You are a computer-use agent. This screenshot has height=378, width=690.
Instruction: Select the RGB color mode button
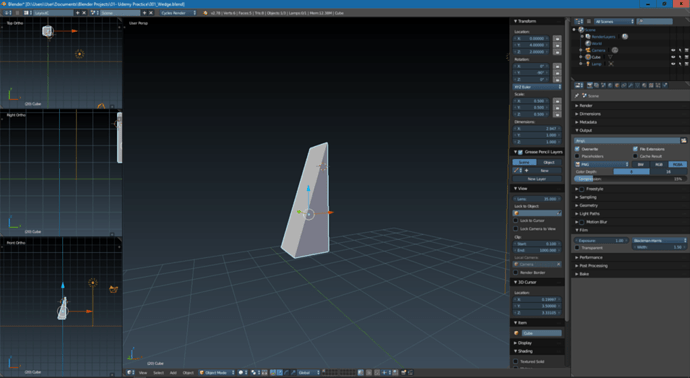tap(659, 165)
